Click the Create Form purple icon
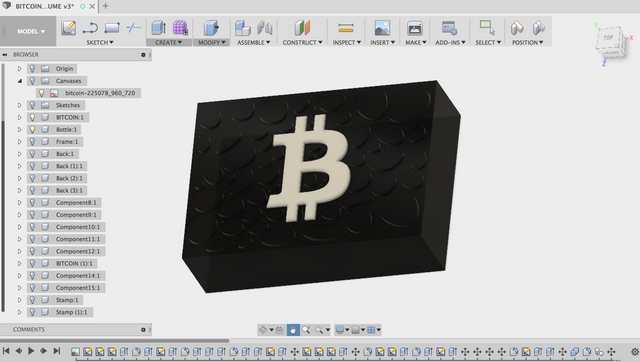The image size is (640, 362). (180, 28)
